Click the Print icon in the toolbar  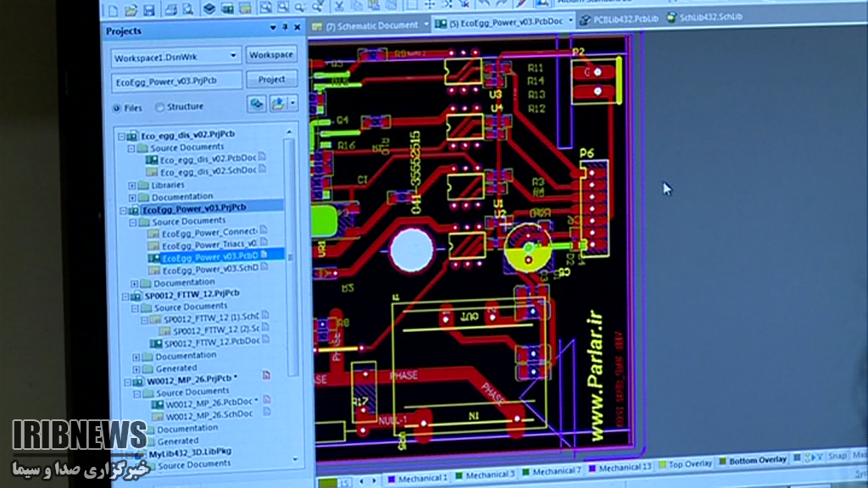click(x=171, y=10)
